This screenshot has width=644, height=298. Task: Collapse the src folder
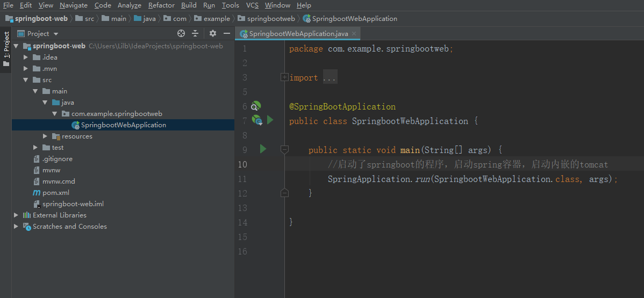[26, 80]
